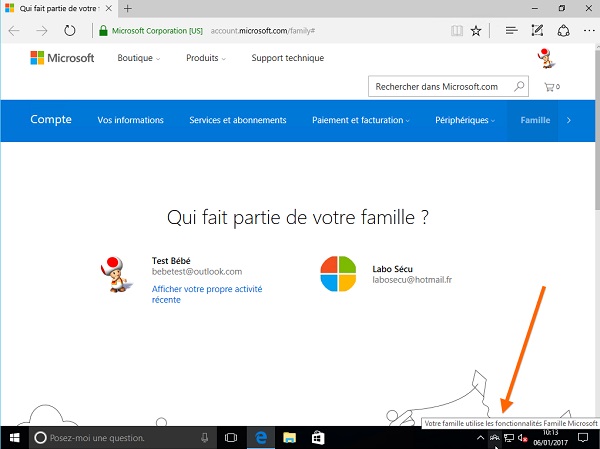This screenshot has height=449, width=600.
Task: Open the shopping cart icon
Action: pyautogui.click(x=551, y=87)
